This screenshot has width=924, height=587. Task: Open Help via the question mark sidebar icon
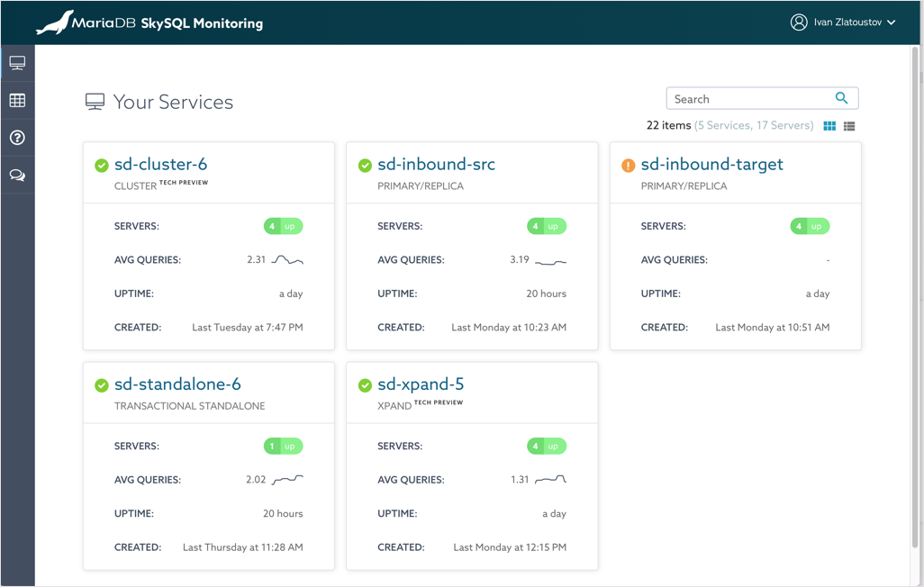17,137
